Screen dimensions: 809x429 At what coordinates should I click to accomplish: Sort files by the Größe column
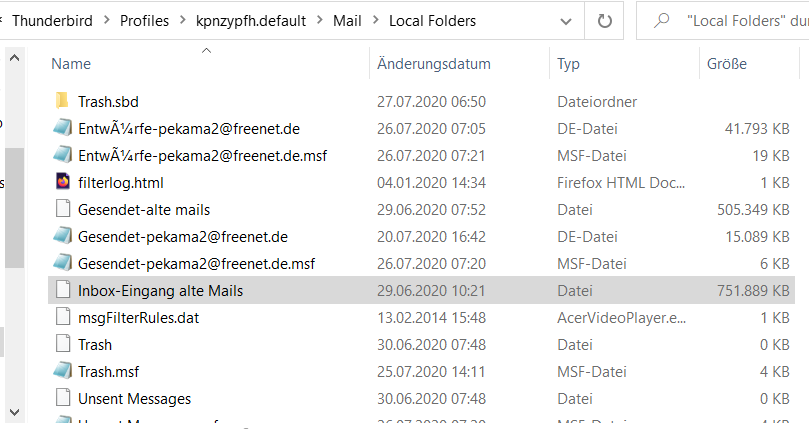click(x=727, y=64)
